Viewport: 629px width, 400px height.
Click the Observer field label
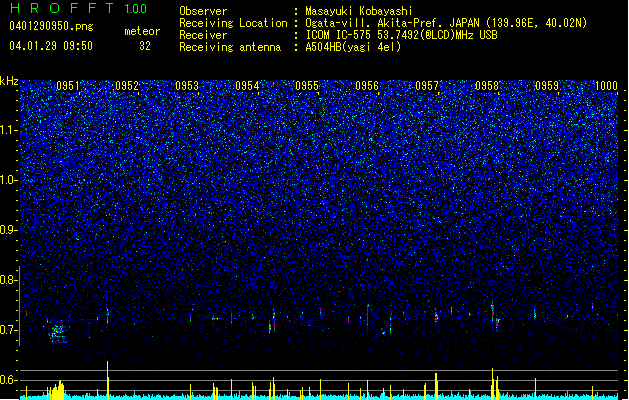[203, 11]
